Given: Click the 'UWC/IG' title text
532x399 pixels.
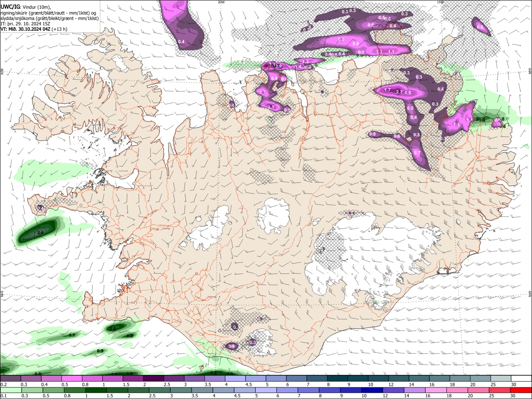Looking at the screenshot, I should tap(10, 7).
